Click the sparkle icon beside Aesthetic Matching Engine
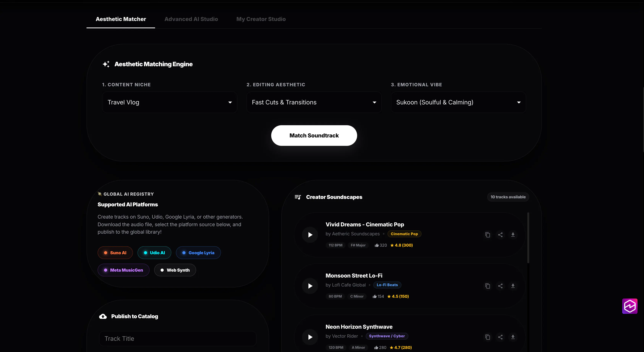Viewport: 644px width, 352px height. tap(106, 64)
